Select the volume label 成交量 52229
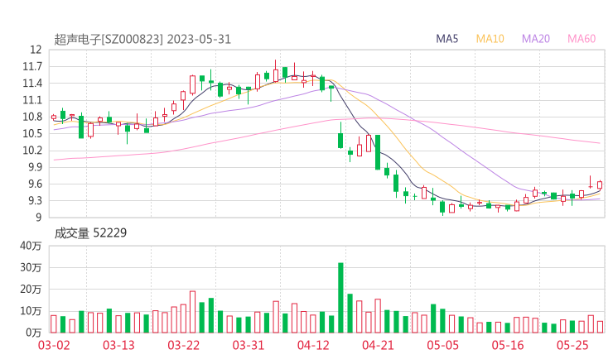 pyautogui.click(x=90, y=233)
